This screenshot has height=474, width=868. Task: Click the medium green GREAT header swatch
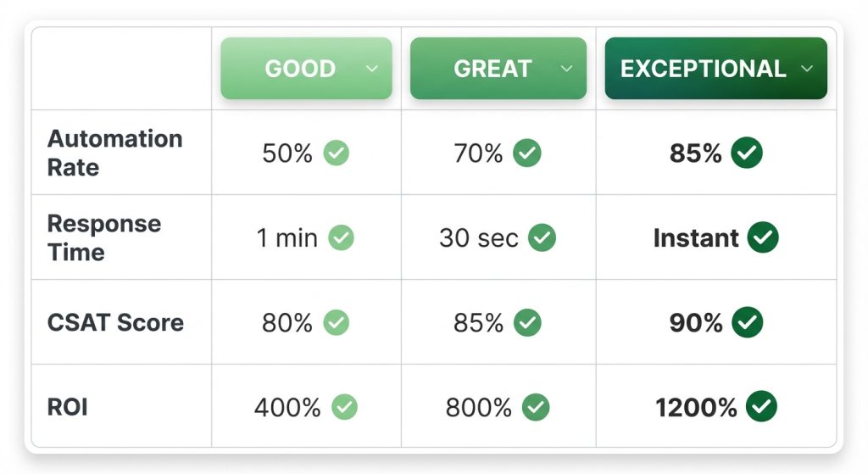(x=492, y=69)
